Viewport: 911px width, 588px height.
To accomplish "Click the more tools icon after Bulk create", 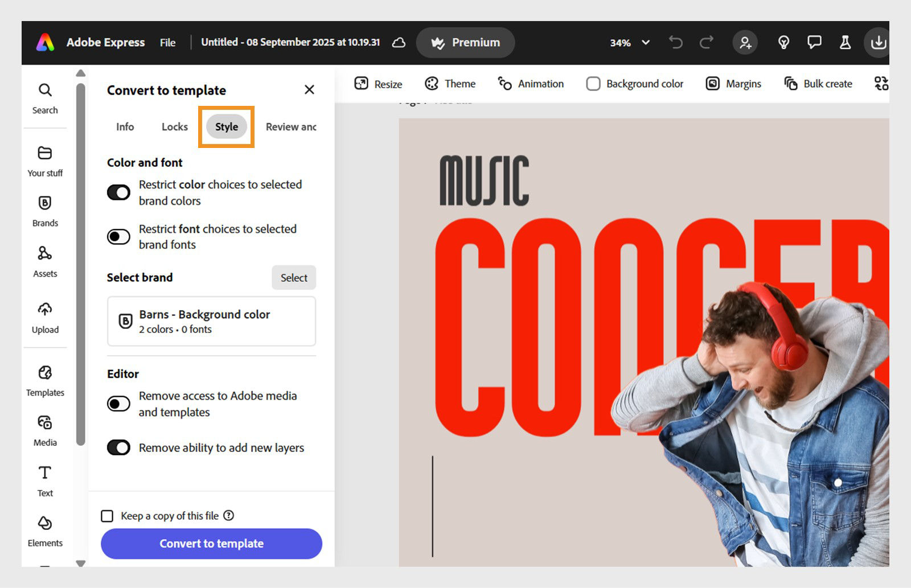I will (x=881, y=84).
